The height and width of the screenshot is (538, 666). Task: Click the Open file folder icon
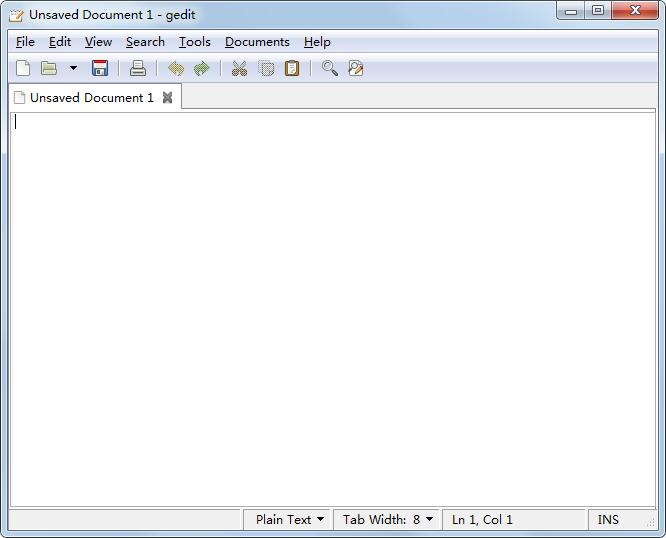[49, 69]
